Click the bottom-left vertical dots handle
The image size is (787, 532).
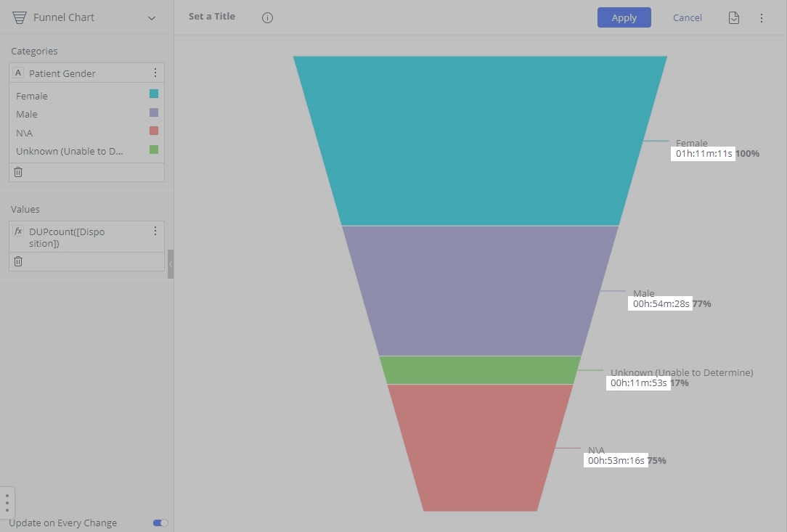point(7,502)
